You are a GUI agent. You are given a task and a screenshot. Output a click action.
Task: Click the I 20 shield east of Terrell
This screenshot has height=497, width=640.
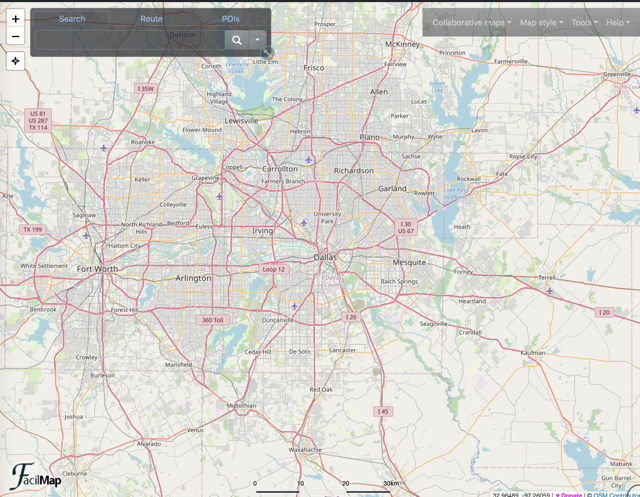coord(604,312)
